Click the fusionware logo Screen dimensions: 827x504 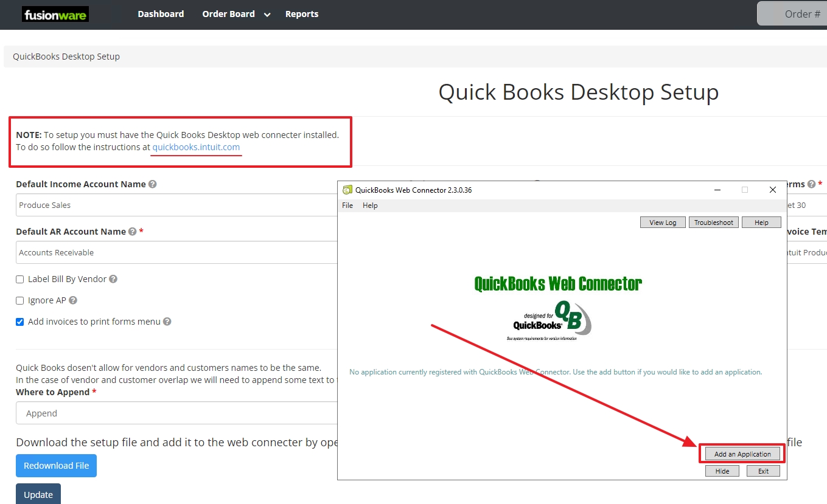point(55,15)
